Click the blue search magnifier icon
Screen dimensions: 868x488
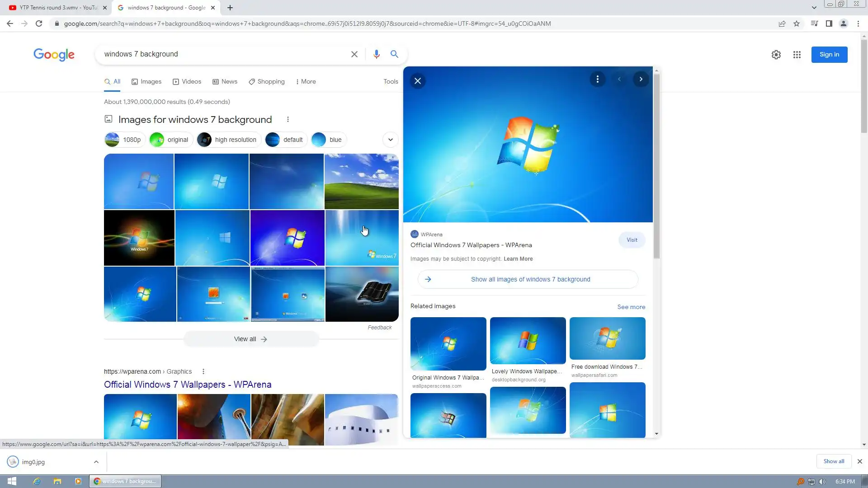394,54
